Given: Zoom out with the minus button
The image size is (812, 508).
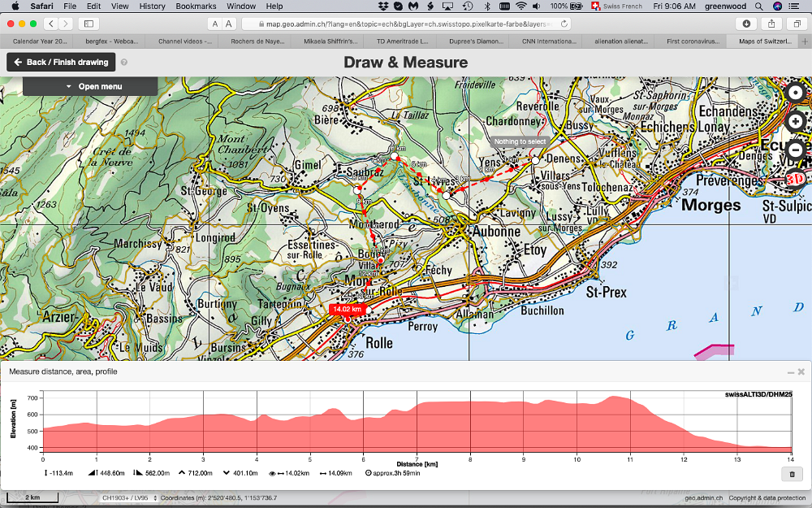Looking at the screenshot, I should (795, 150).
